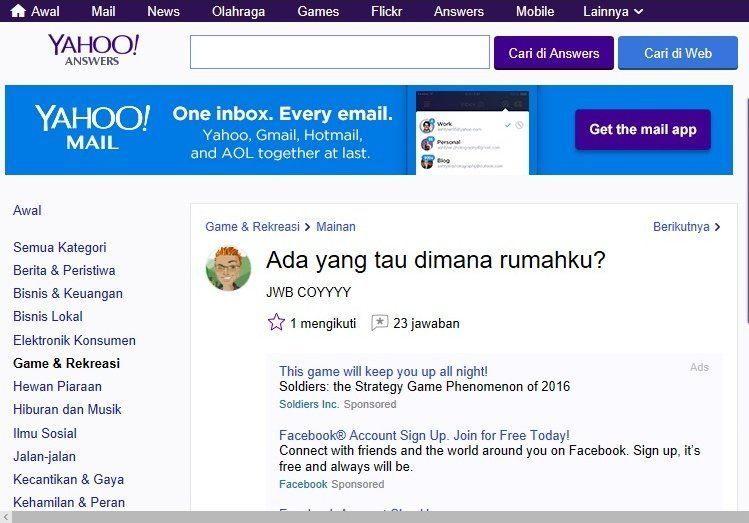The width and height of the screenshot is (749, 523).
Task: Open Hiburan dan Musik category
Action: [67, 409]
